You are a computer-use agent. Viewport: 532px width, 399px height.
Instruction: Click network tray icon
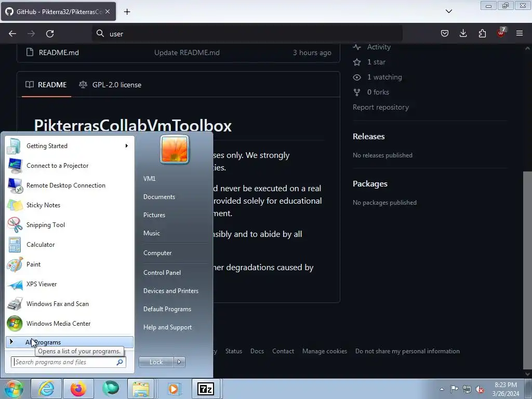point(467,389)
